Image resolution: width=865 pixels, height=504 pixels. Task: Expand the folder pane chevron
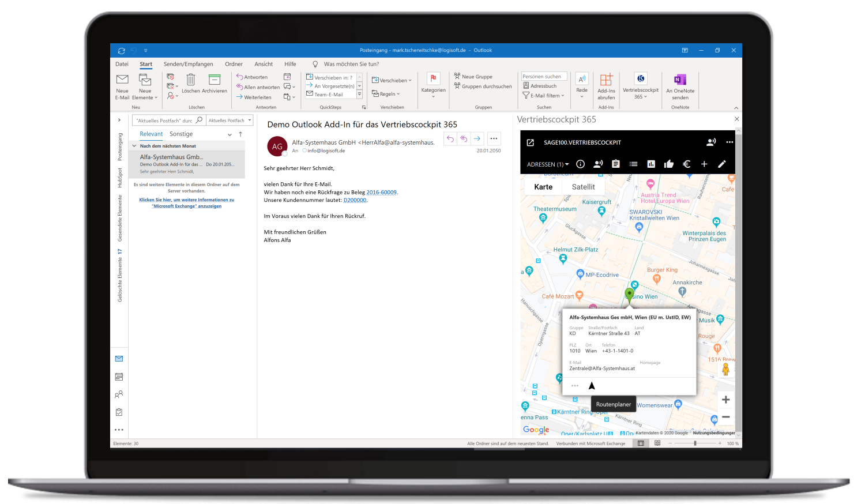click(x=119, y=120)
